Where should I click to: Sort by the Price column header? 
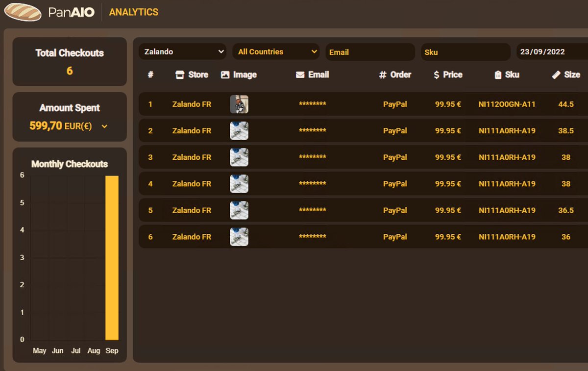pyautogui.click(x=448, y=75)
